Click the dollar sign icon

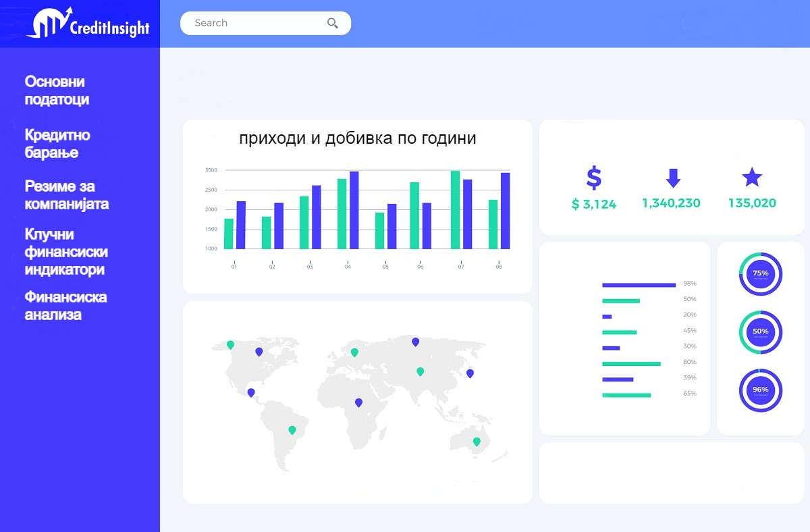tap(593, 178)
